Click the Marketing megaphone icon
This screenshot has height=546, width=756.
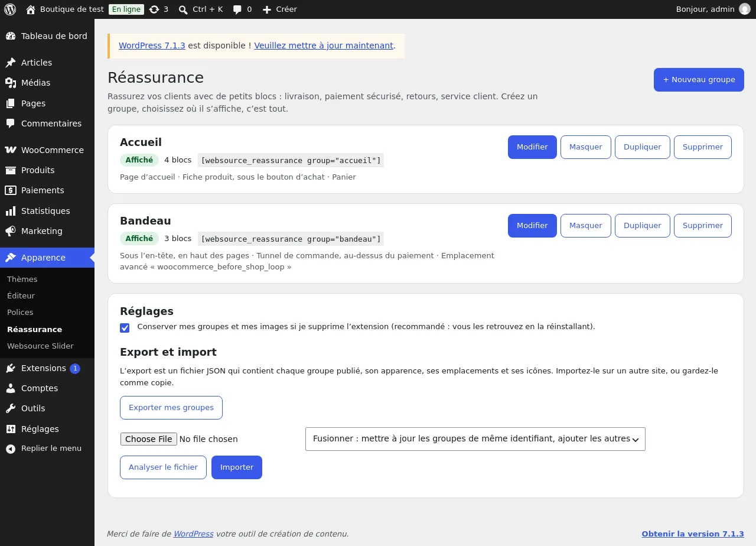pyautogui.click(x=11, y=231)
